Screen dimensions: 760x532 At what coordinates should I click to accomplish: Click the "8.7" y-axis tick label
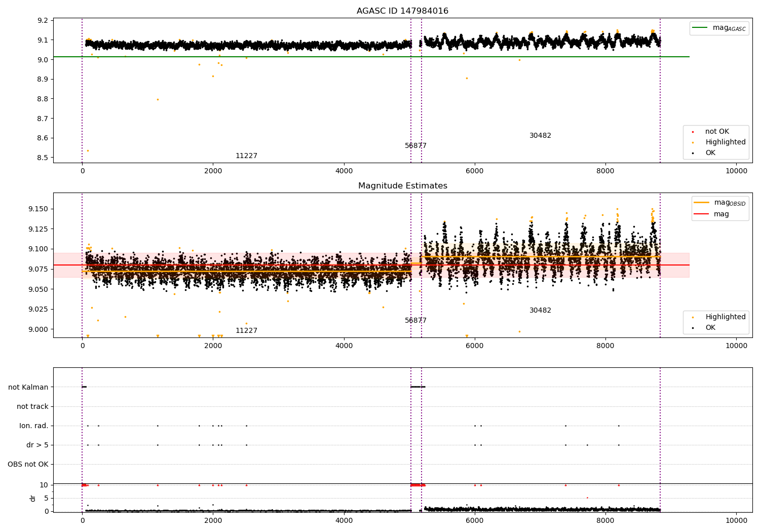(x=42, y=119)
